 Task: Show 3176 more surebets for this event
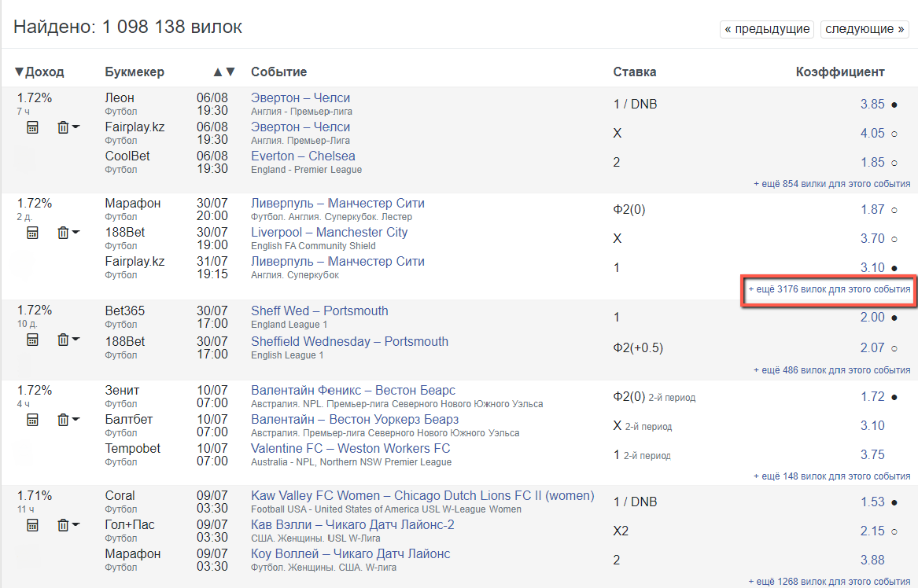pos(830,289)
